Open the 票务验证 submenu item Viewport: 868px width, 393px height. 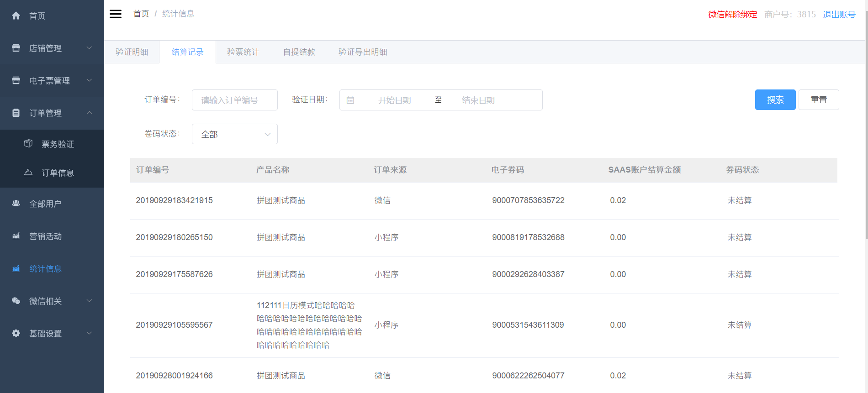point(58,144)
